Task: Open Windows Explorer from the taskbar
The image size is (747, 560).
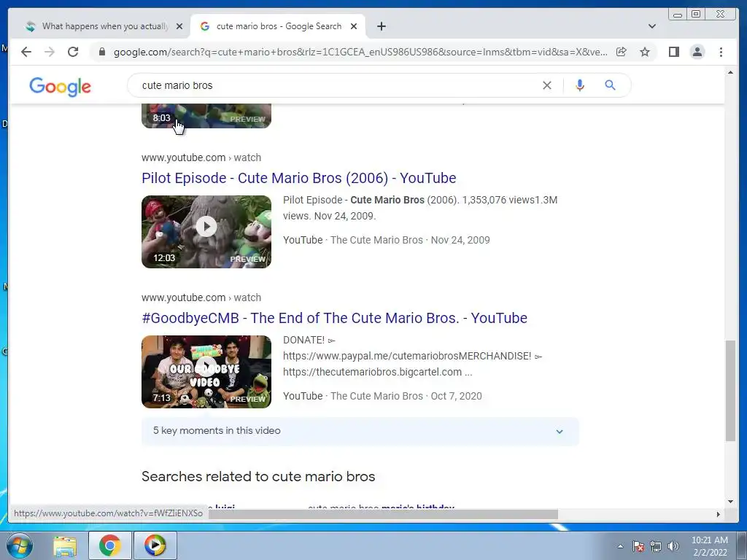Action: point(65,545)
